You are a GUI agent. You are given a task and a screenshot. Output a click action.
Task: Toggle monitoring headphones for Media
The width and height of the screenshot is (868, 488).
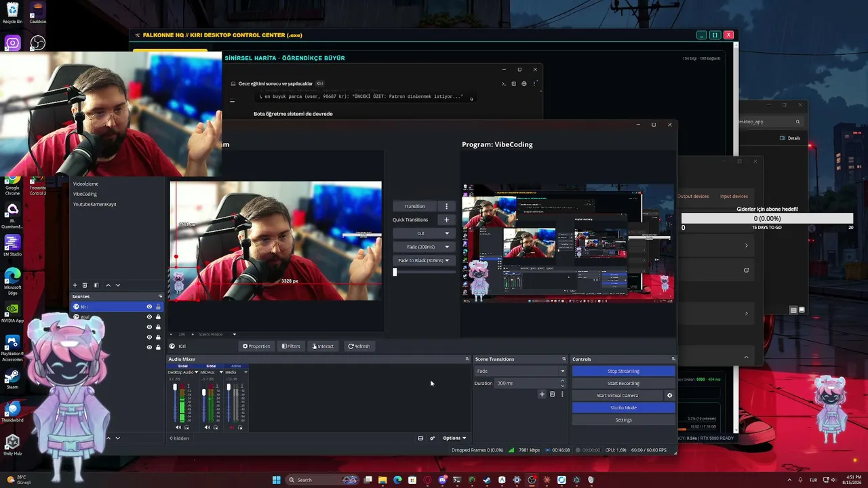240,427
